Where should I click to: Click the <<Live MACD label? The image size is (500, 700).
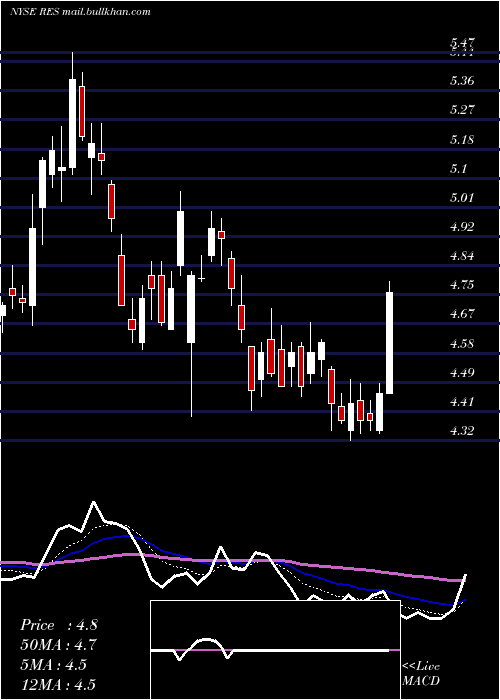(421, 674)
